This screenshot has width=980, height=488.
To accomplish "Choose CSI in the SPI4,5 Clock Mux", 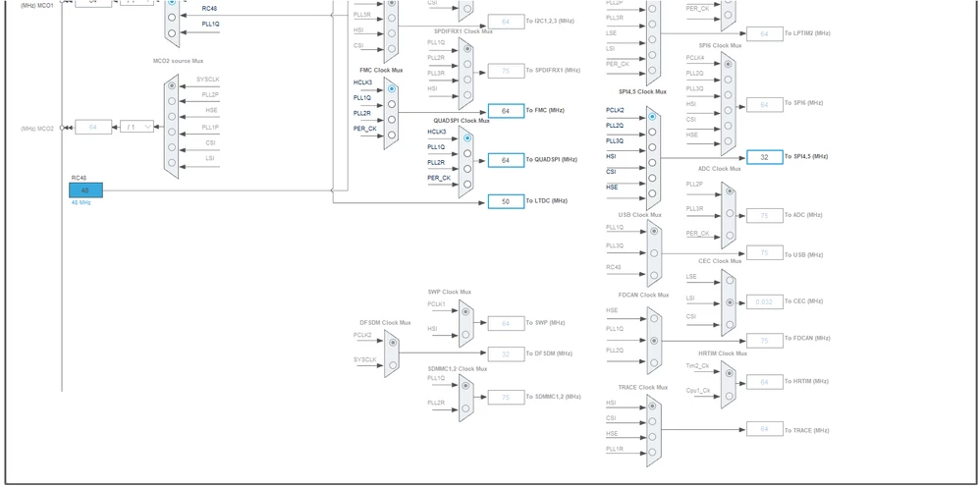I will coord(652,178).
